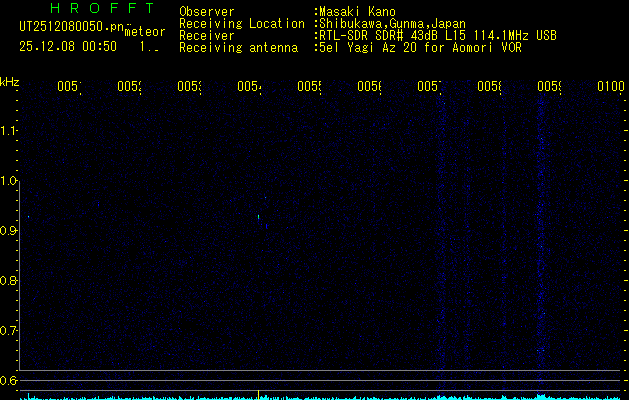Click the 0.7 frequency axis label

[x=8, y=331]
